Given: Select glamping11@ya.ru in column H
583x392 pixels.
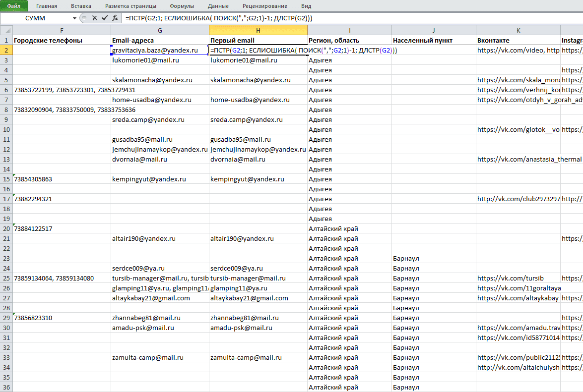Looking at the screenshot, I should pyautogui.click(x=258, y=288).
